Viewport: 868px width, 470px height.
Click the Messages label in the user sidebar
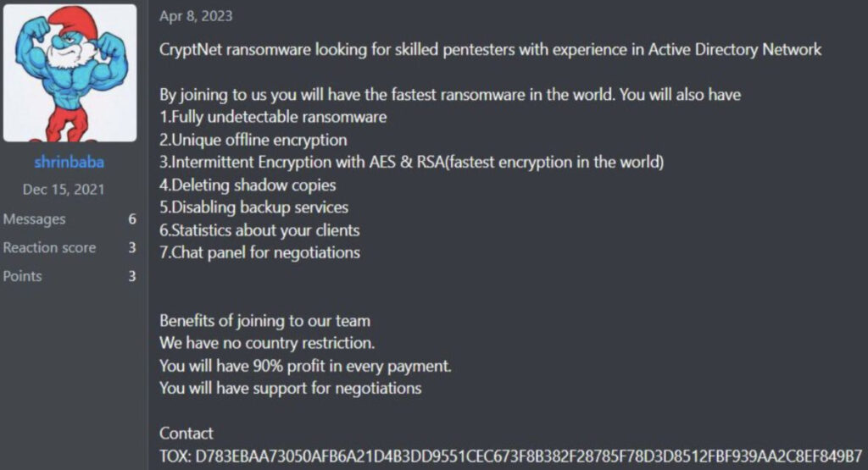tap(35, 219)
